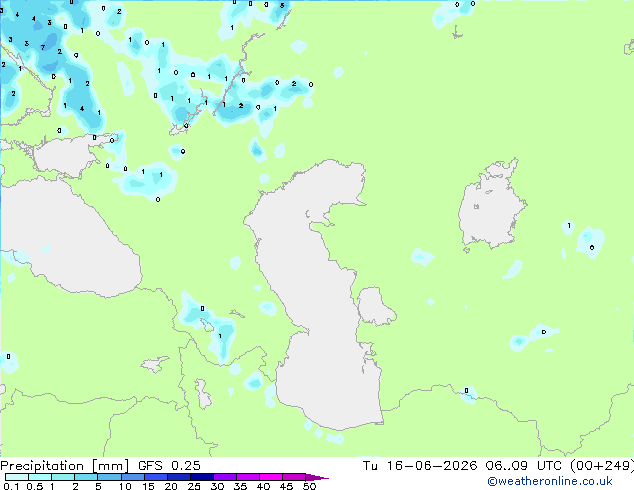The width and height of the screenshot is (634, 490).
Task: Click the 'Tu 16-06-2026' date text
Action: click(x=420, y=466)
